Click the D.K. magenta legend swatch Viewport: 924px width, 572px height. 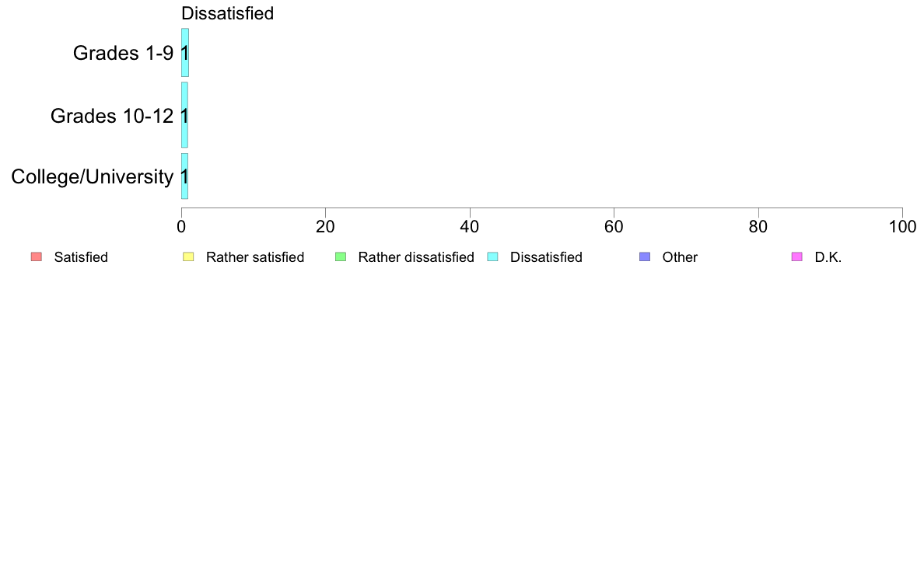[x=796, y=256]
